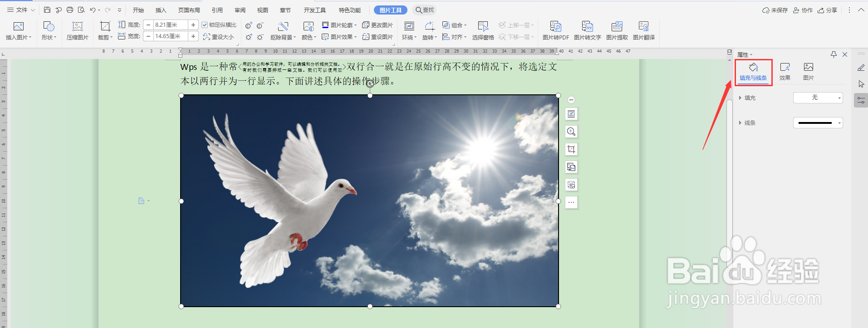Click the height plus stepper button
The image size is (868, 328).
tap(193, 25)
